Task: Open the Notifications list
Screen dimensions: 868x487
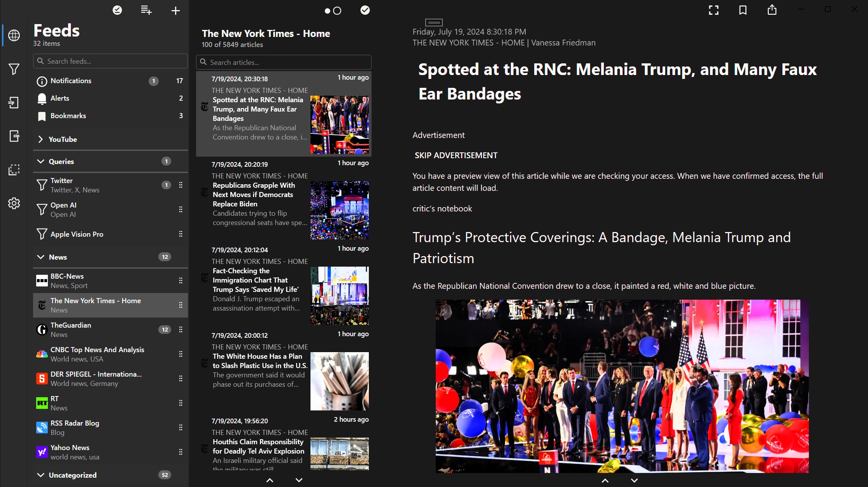Action: (71, 81)
